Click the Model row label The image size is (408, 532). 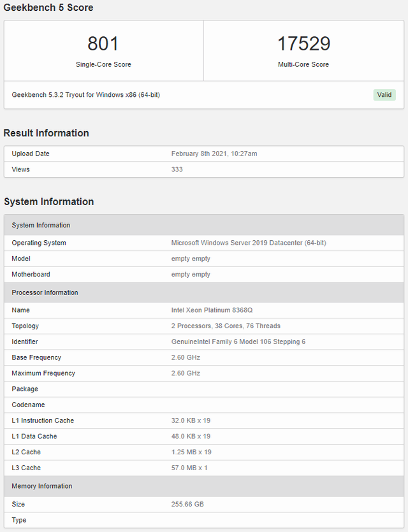[x=21, y=259]
